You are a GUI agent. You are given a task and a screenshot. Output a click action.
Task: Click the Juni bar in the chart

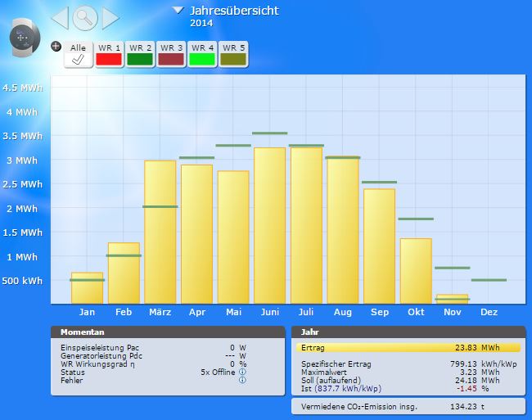(x=269, y=225)
